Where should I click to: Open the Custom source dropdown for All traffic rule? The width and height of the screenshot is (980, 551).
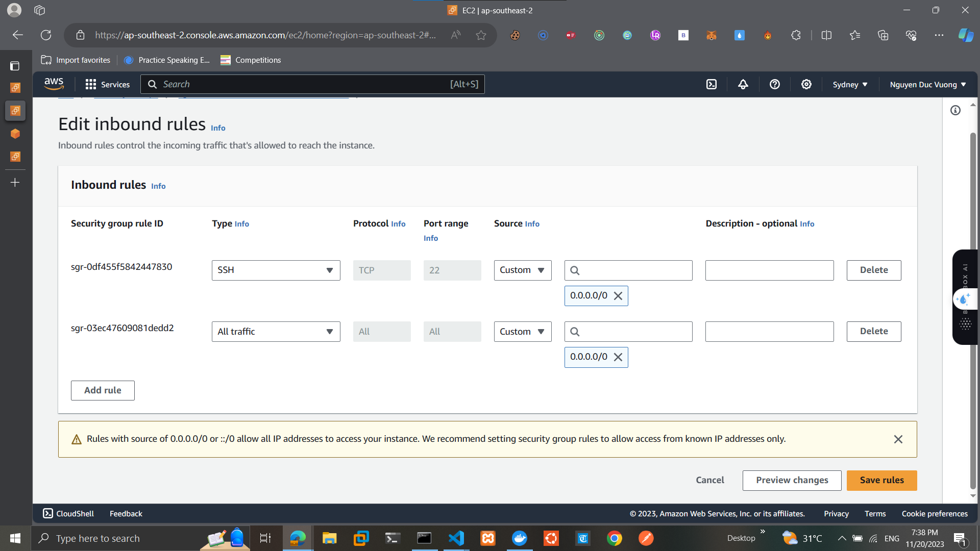[x=523, y=332]
